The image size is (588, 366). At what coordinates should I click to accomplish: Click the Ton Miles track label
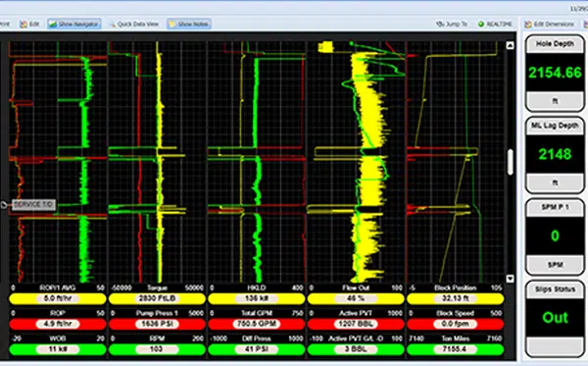(x=456, y=339)
